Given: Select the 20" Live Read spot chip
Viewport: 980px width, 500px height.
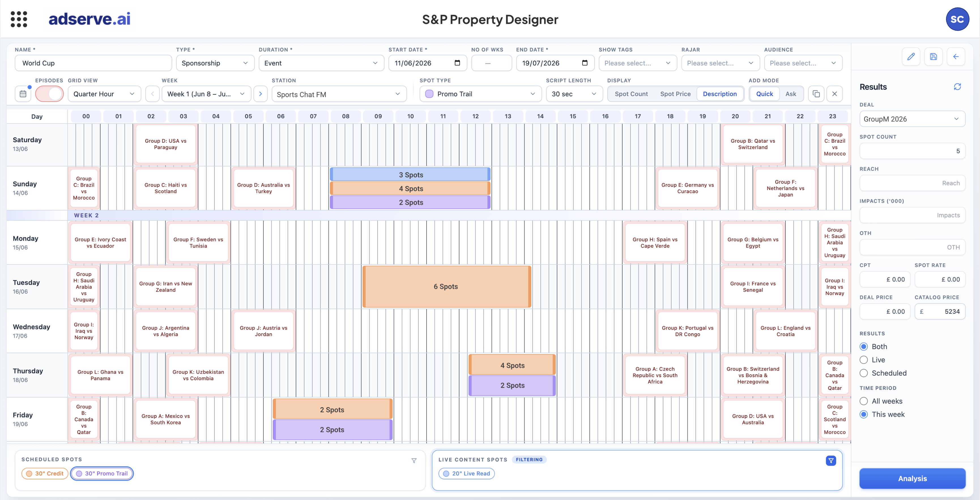Looking at the screenshot, I should point(466,473).
